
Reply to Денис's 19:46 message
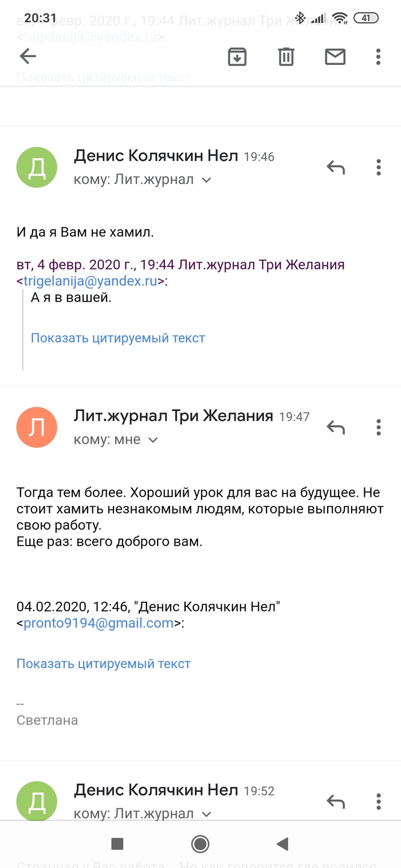click(336, 167)
